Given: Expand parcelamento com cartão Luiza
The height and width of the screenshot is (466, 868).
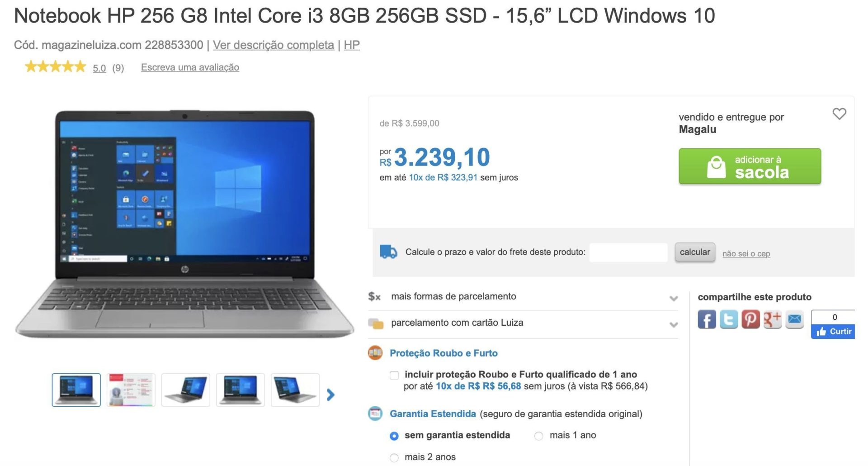Looking at the screenshot, I should [x=523, y=323].
